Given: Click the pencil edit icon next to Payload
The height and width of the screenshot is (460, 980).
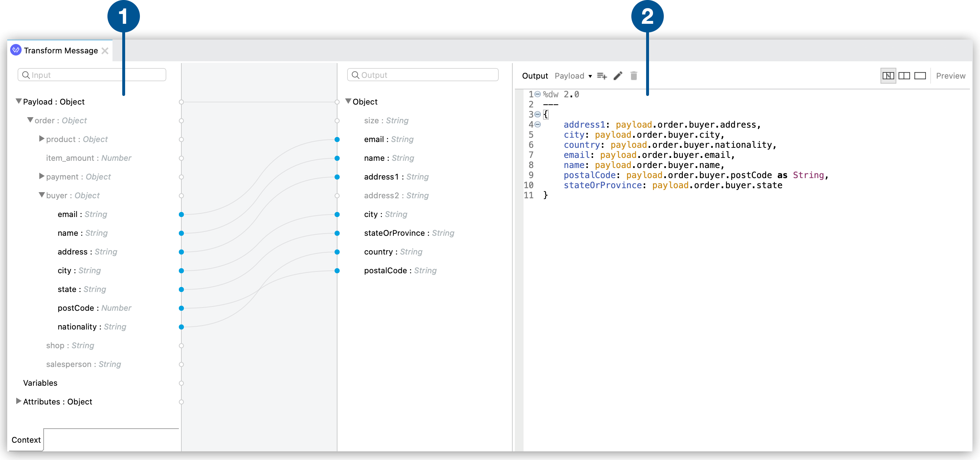Looking at the screenshot, I should [x=617, y=76].
